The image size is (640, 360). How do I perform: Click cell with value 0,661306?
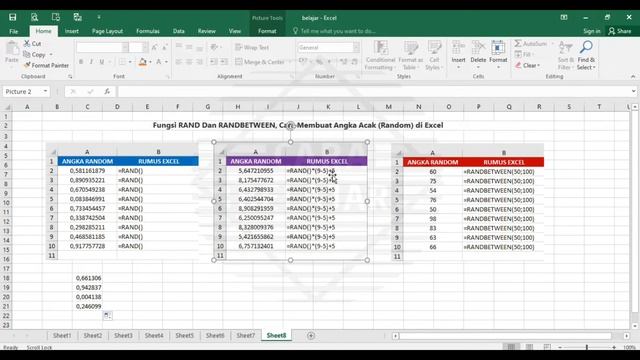(87, 278)
